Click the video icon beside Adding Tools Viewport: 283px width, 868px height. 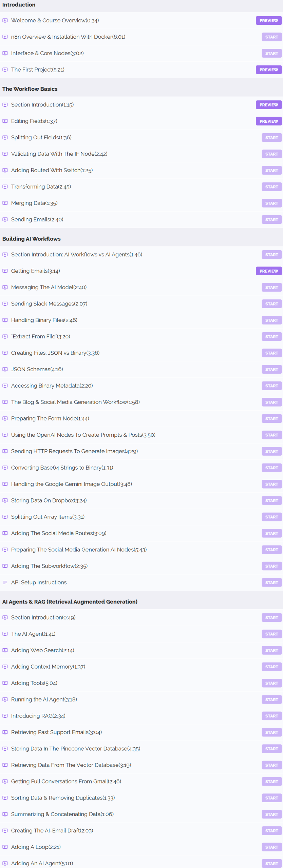click(x=5, y=683)
